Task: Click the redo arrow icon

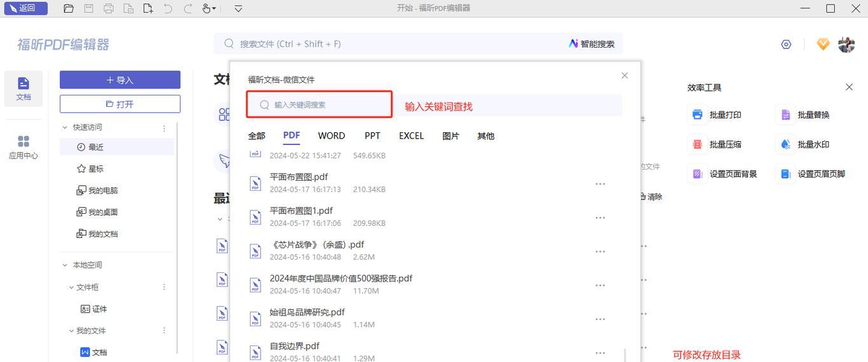Action: [x=188, y=8]
